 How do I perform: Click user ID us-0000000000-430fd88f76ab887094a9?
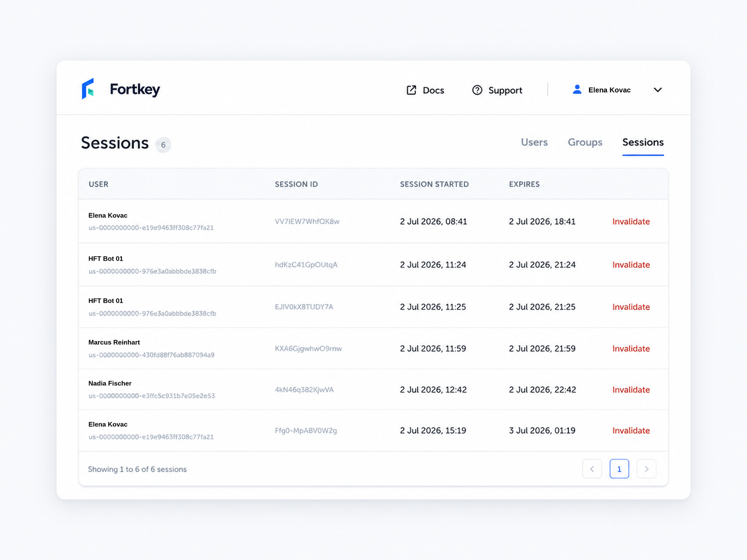(x=151, y=355)
